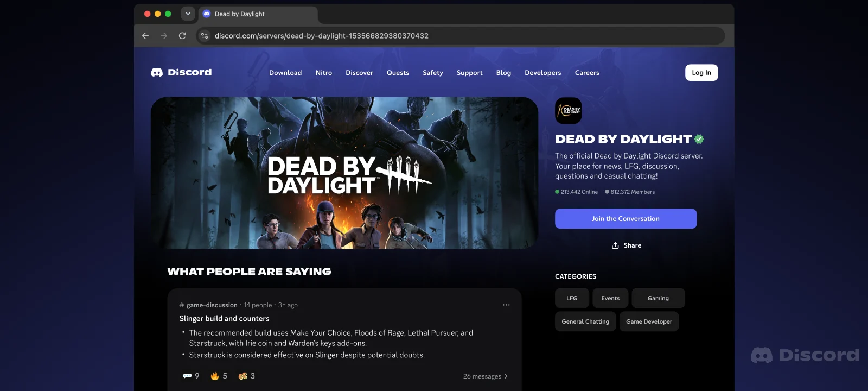Select the Dead by Daylight browser tab
868x391 pixels.
tap(258, 14)
